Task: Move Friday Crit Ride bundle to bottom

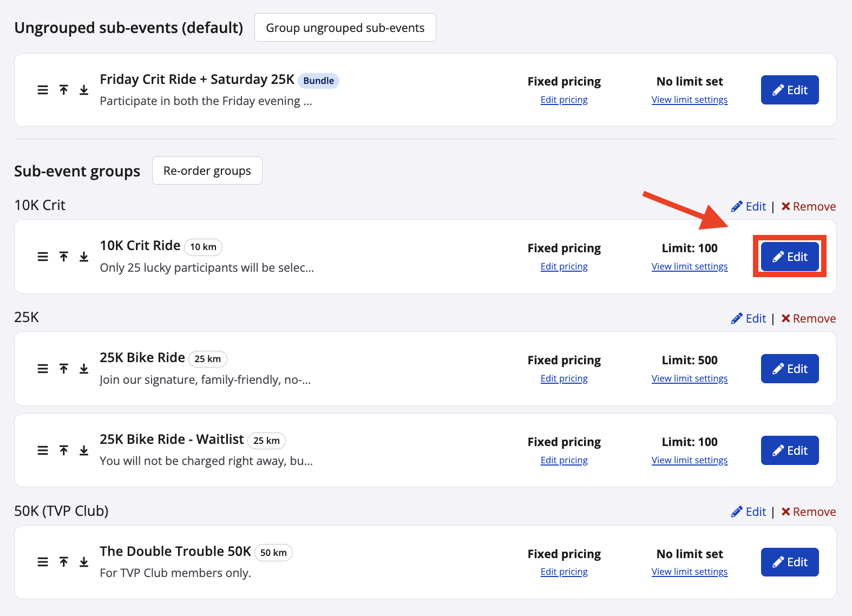Action: [x=84, y=90]
